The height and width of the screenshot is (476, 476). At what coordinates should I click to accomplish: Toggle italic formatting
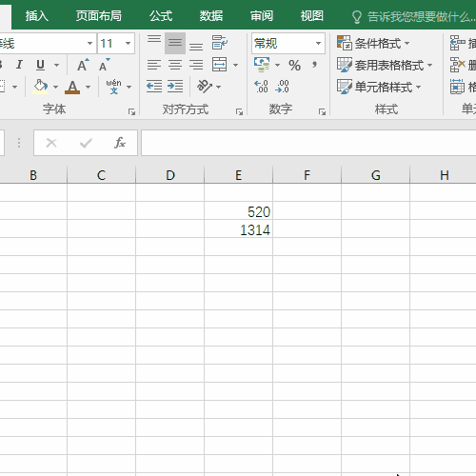point(19,65)
